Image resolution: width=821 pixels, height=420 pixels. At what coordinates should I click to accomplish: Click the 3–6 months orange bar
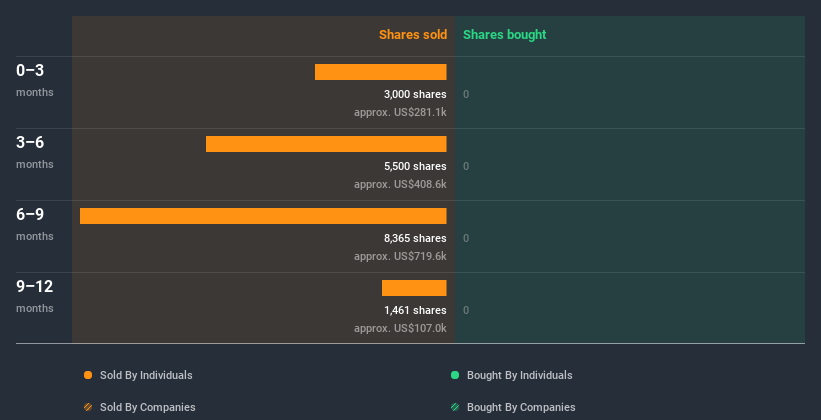(326, 144)
